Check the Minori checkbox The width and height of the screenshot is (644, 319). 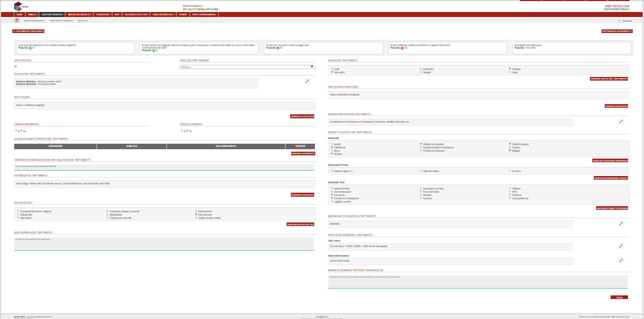pos(332,150)
